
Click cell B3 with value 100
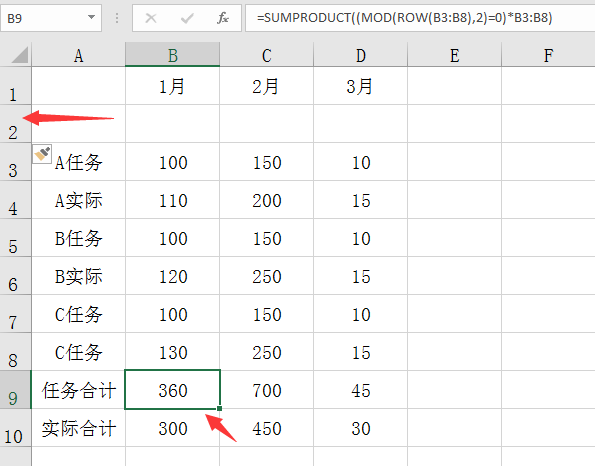(173, 162)
